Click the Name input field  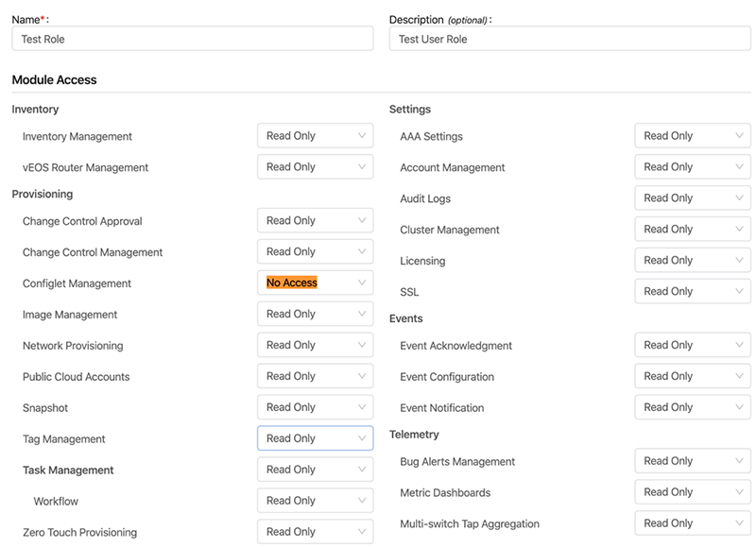193,39
